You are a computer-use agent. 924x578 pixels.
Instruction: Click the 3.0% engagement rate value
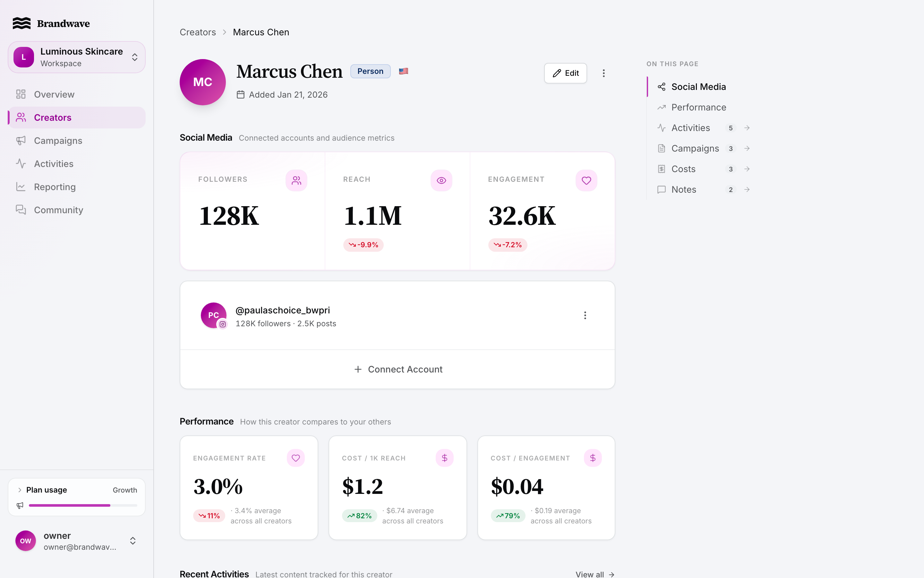click(x=218, y=486)
